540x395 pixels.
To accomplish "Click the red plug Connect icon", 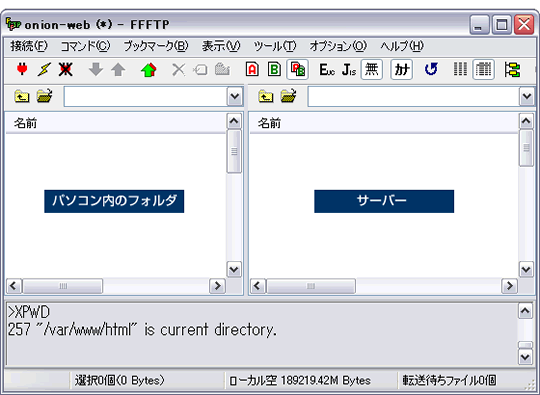I will [22, 69].
